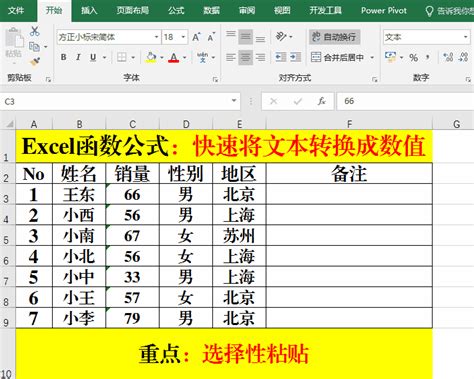474x379 pixels.
Task: Decrease indent in alignment group
Action: tap(281, 57)
